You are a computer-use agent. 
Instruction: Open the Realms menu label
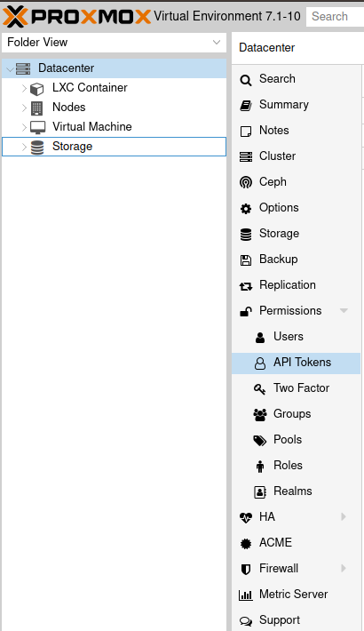click(293, 491)
